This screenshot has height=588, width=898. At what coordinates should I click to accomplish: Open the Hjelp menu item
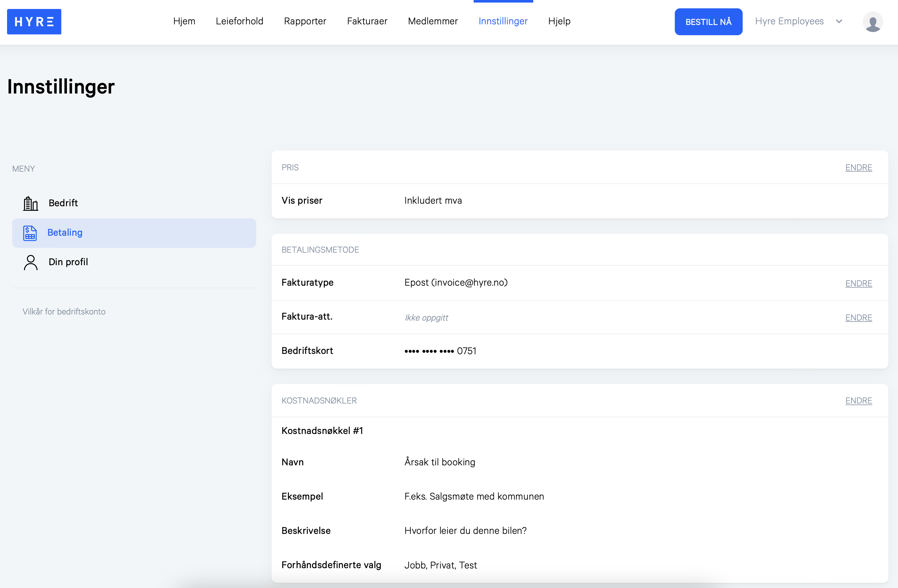(559, 21)
